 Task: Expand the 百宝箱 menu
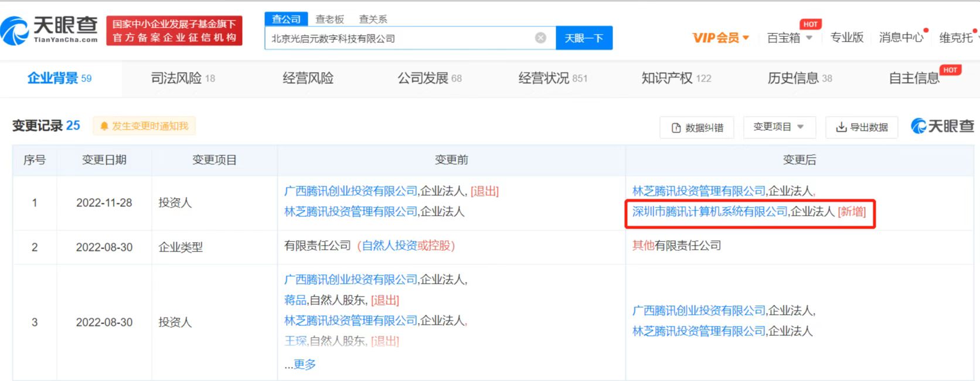point(790,38)
